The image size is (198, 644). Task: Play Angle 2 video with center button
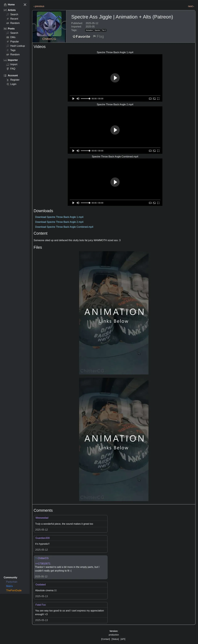click(115, 130)
